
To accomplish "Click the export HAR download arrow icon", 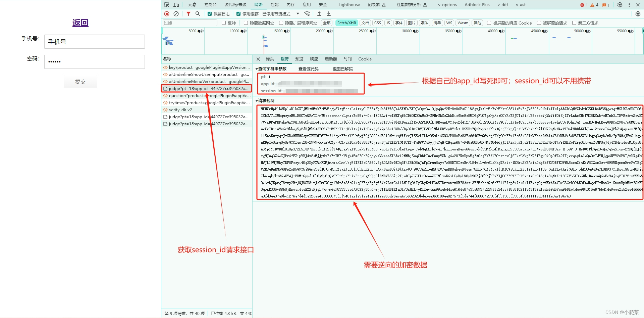I will [329, 14].
